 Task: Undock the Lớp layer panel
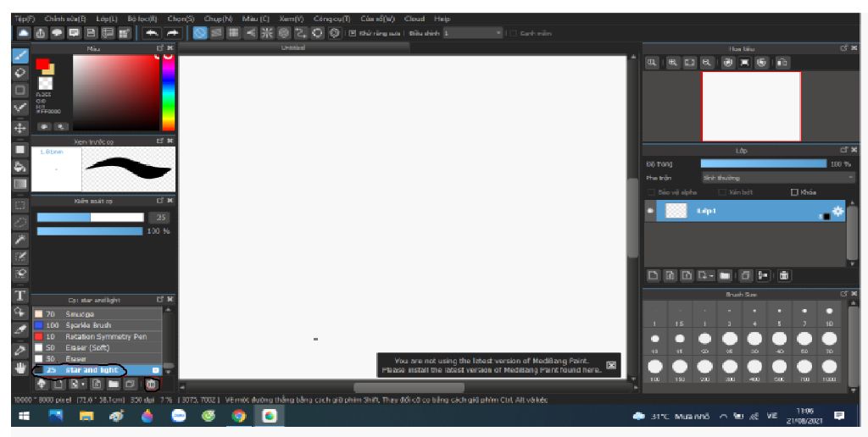click(843, 150)
